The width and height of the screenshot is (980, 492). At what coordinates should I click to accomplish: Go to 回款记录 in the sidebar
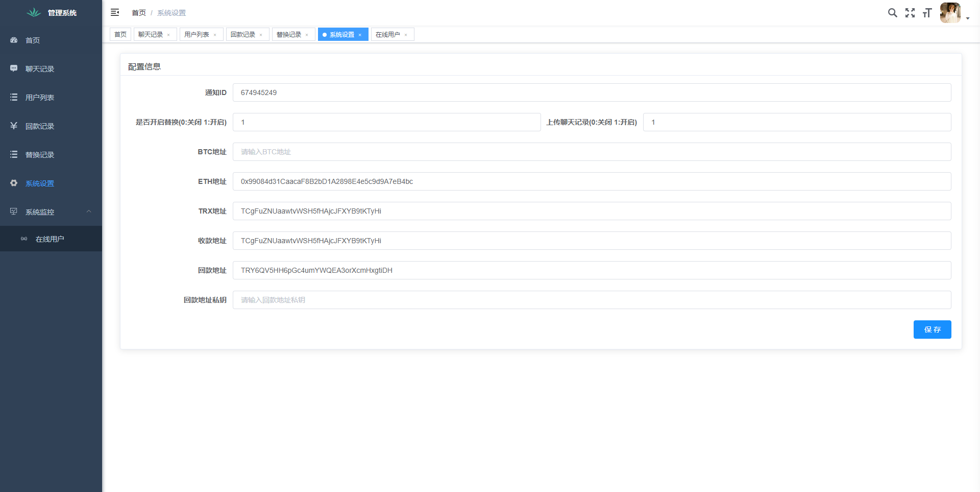(x=40, y=126)
